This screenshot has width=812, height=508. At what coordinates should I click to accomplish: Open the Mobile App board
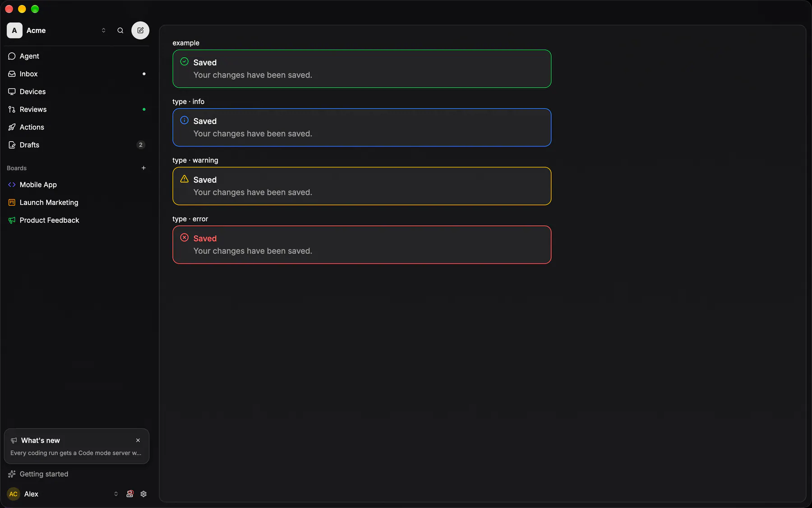point(77,185)
